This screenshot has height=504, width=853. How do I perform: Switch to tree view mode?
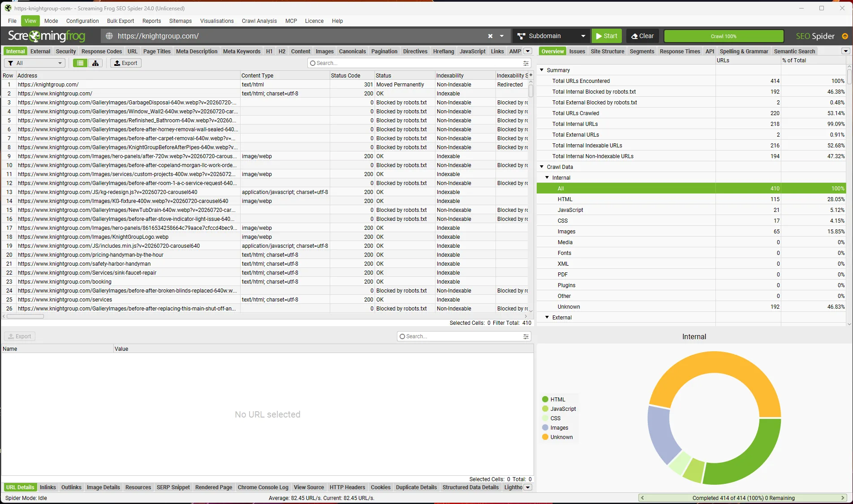(x=95, y=63)
